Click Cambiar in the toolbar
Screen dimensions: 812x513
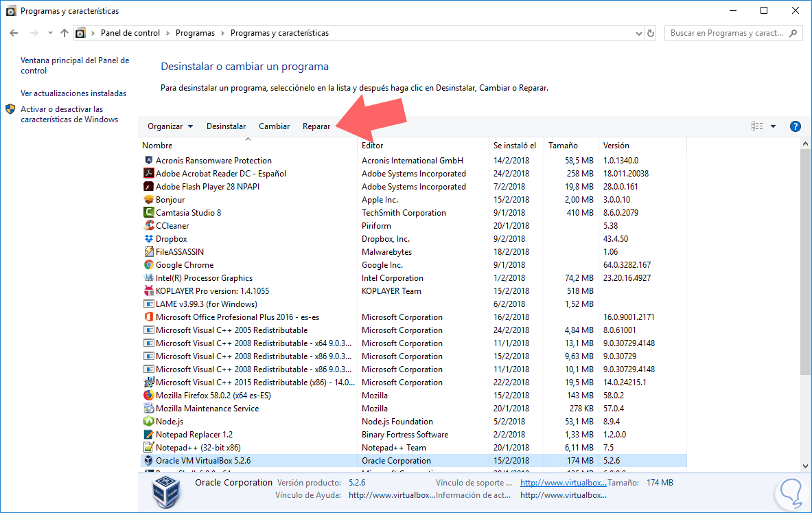coord(275,126)
